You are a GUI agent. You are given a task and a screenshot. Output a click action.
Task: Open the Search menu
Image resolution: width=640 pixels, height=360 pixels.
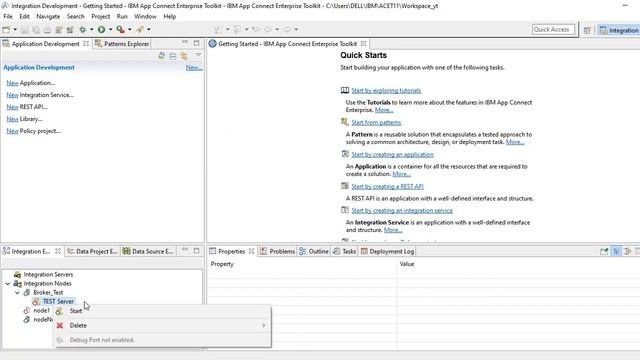point(76,16)
